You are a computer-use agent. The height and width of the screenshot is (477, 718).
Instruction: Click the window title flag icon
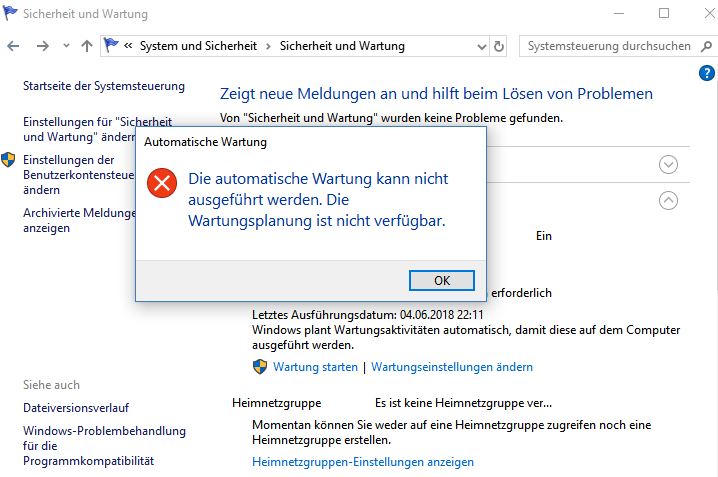point(10,13)
